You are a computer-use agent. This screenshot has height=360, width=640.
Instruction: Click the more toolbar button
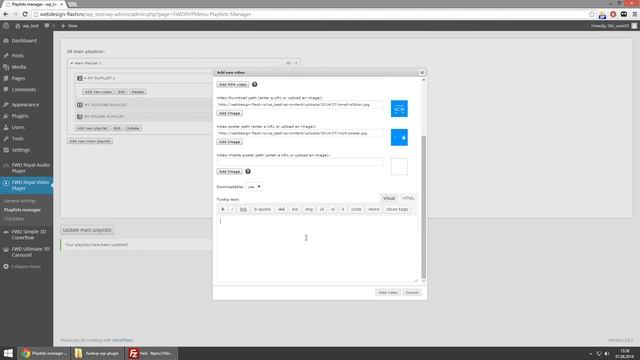coord(373,209)
